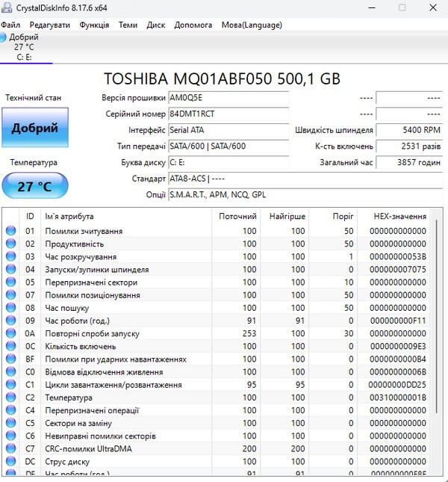The image size is (448, 482).
Task: Click the status orb for Запуски/зупинки шпинделя
Action: coord(10,269)
